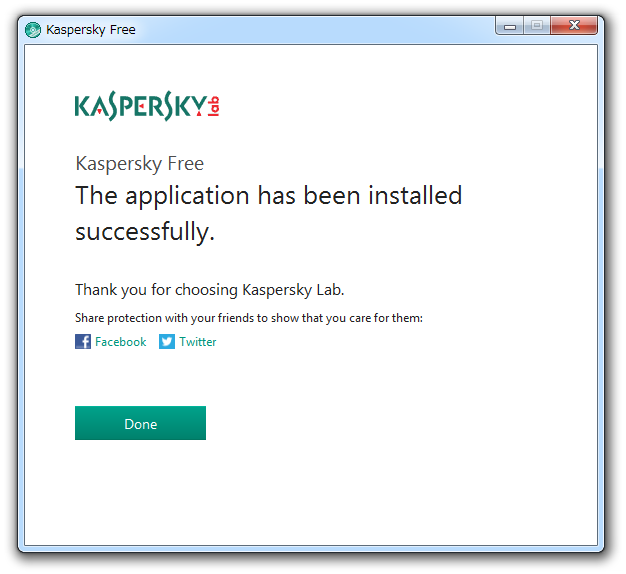Minimize the Kaspersky Free window
Viewport: 626px width, 574px height.
tap(509, 26)
